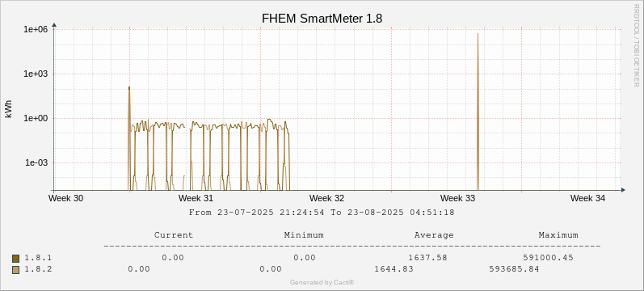The height and width of the screenshot is (291, 644).
Task: Select the 'Week 31' x-axis label
Action: point(196,198)
